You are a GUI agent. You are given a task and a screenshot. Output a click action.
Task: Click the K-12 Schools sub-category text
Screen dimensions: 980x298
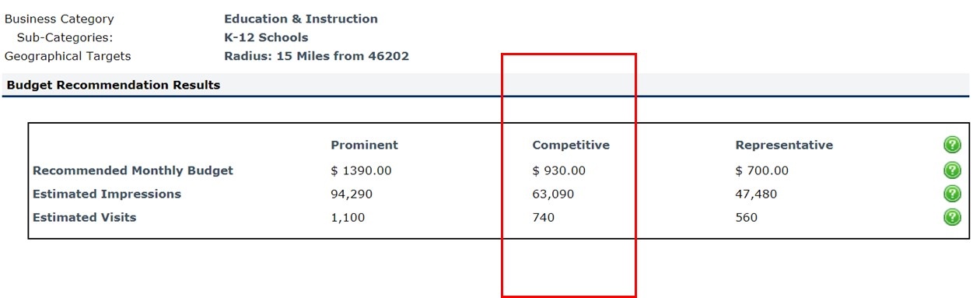click(x=266, y=37)
